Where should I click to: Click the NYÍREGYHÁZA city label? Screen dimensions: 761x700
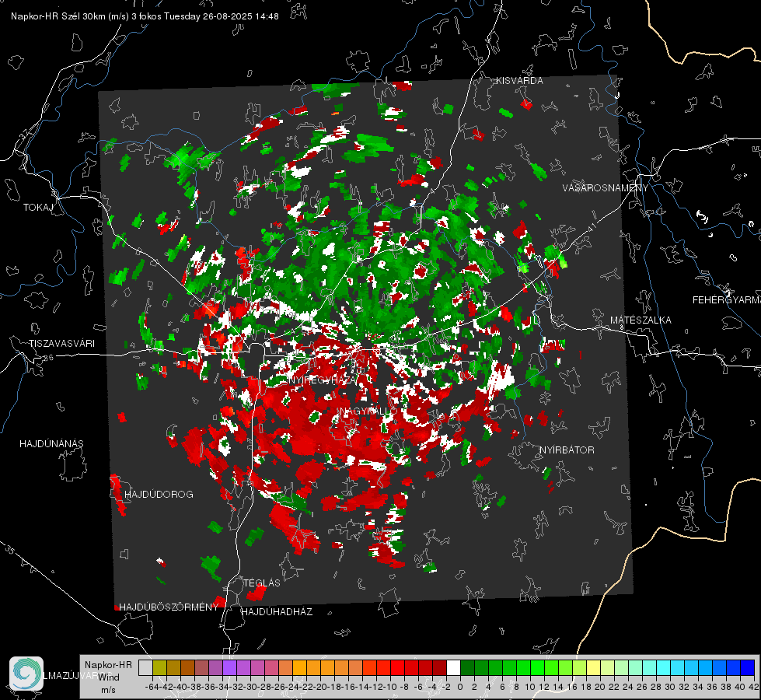pos(323,380)
